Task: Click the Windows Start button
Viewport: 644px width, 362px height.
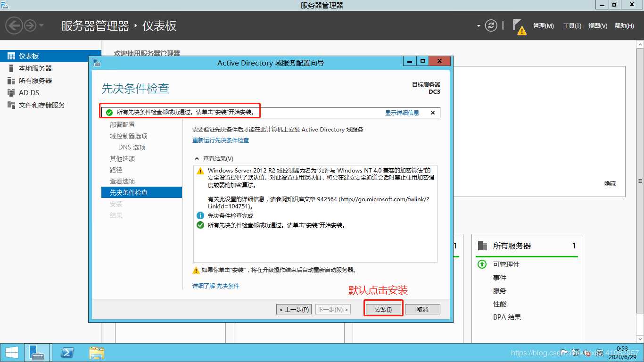Action: click(12, 353)
